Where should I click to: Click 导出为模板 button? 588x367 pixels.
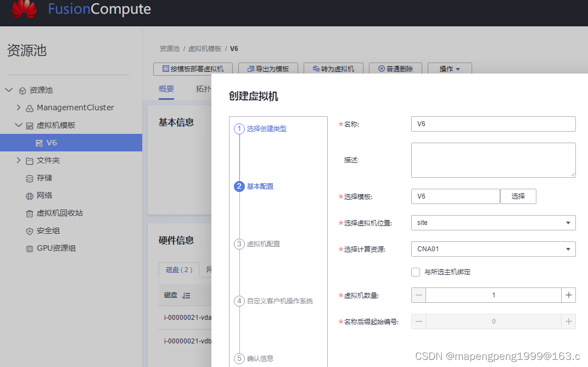pyautogui.click(x=268, y=69)
